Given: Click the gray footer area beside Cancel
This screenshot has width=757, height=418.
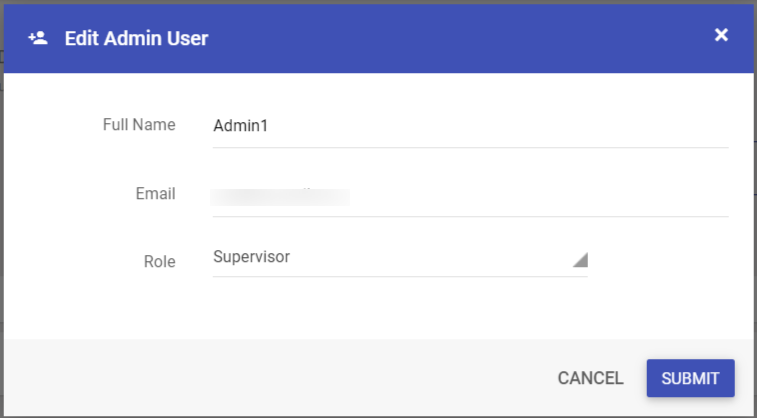Looking at the screenshot, I should tap(280, 378).
